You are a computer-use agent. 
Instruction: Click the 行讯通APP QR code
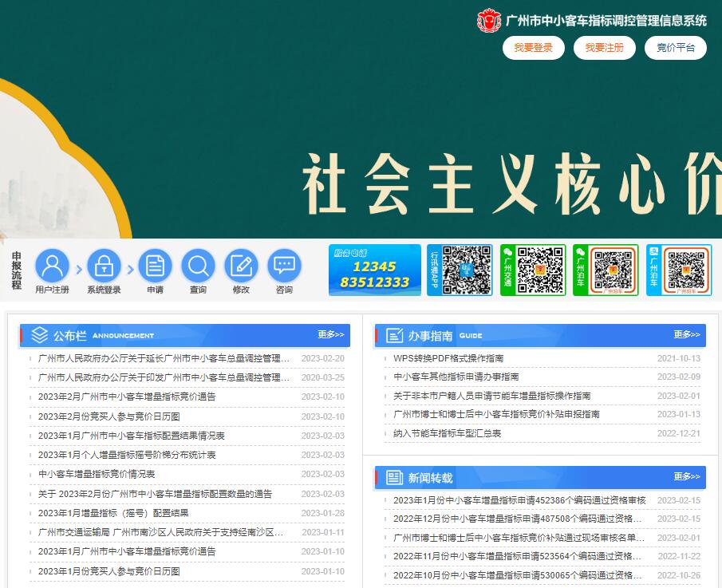460,270
